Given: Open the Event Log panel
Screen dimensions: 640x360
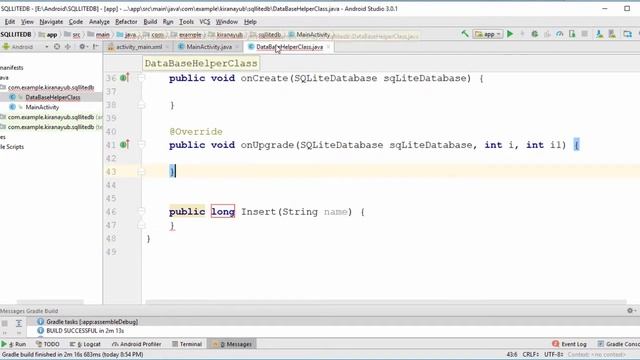Looking at the screenshot, I should [x=570, y=344].
